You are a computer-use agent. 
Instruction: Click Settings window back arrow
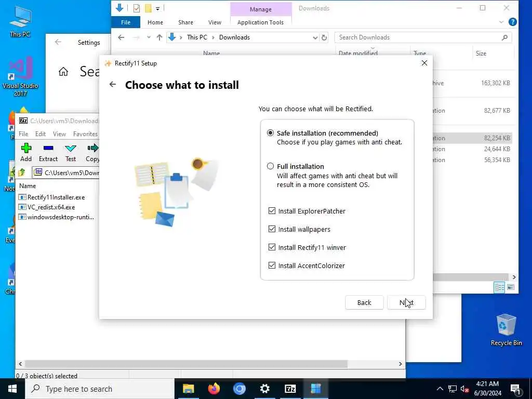pyautogui.click(x=58, y=42)
